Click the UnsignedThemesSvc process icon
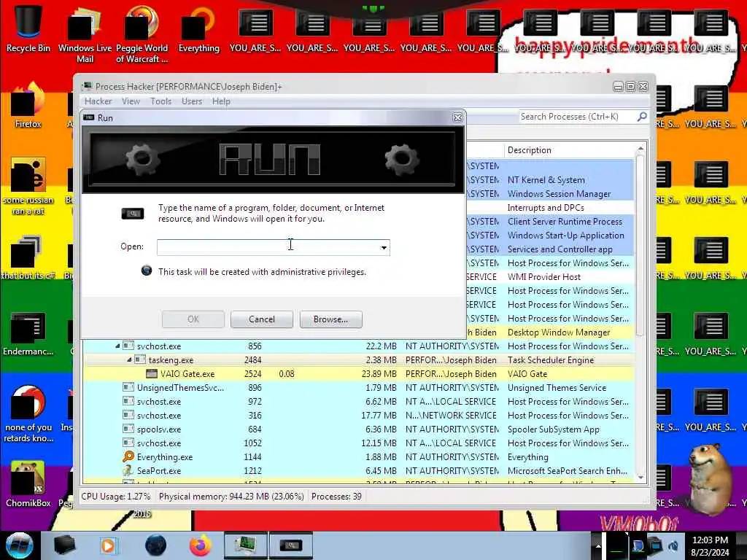747x560 pixels. coord(128,388)
